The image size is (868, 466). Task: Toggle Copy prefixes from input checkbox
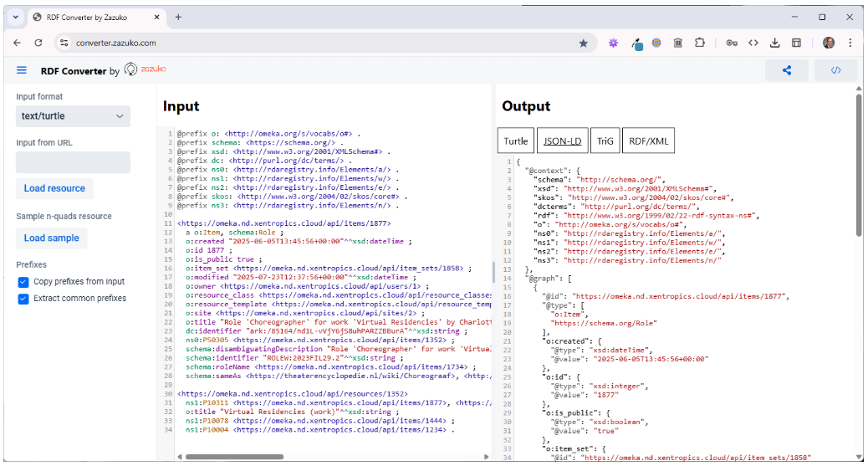[23, 282]
